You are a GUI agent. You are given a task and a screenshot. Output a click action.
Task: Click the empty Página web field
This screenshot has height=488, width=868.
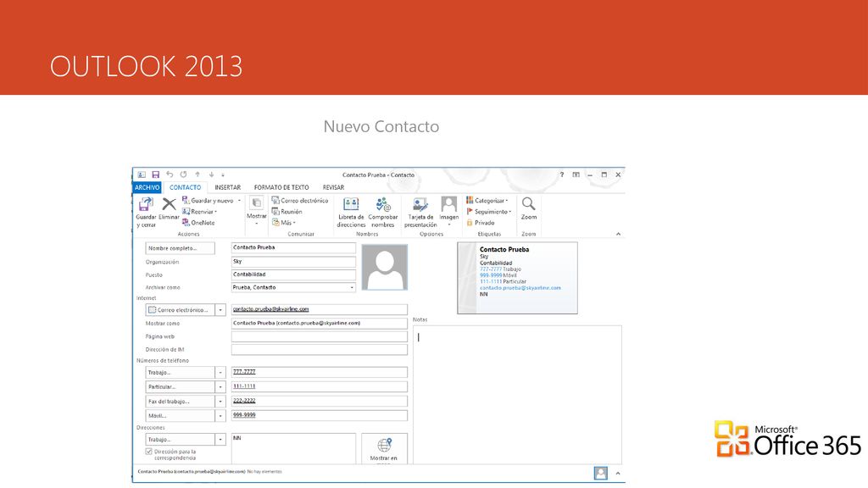320,335
